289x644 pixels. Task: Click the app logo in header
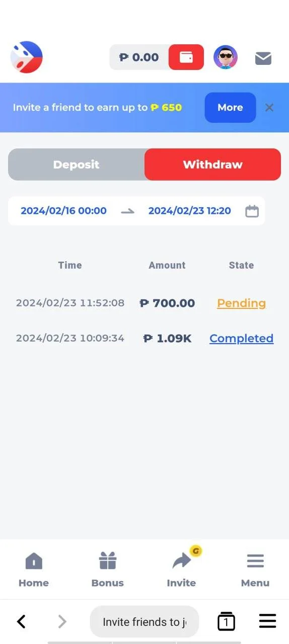(27, 57)
